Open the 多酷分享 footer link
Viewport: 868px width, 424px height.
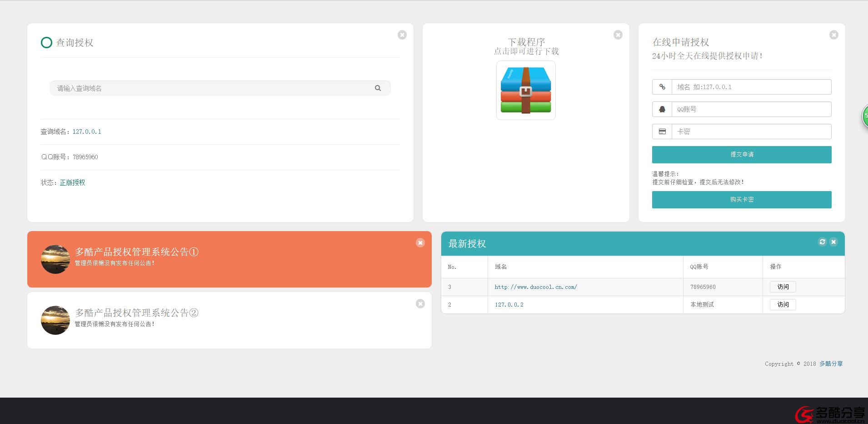pos(831,364)
